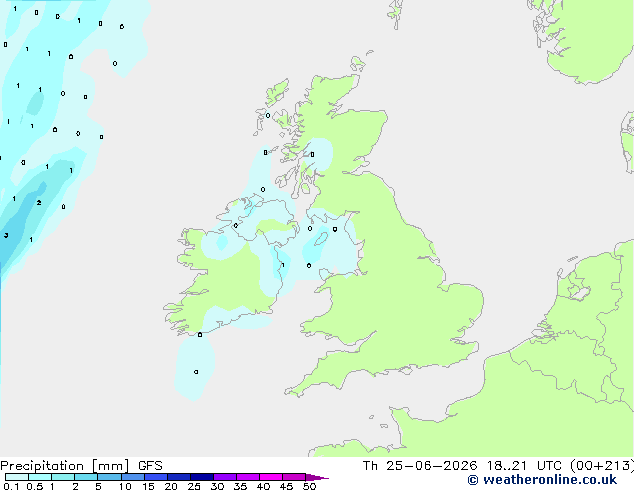Click the 35–40 mm legend swatch

click(248, 477)
